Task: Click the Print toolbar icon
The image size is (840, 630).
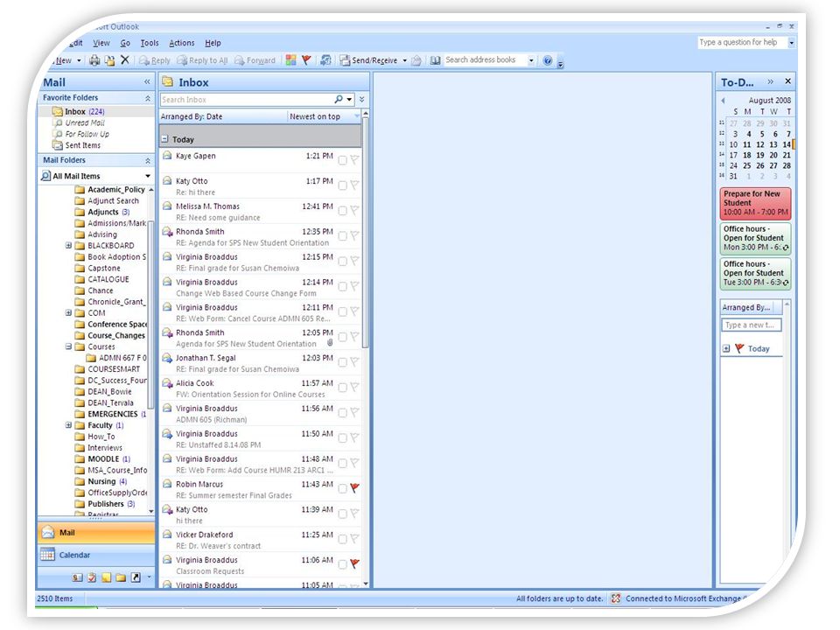Action: [x=94, y=60]
